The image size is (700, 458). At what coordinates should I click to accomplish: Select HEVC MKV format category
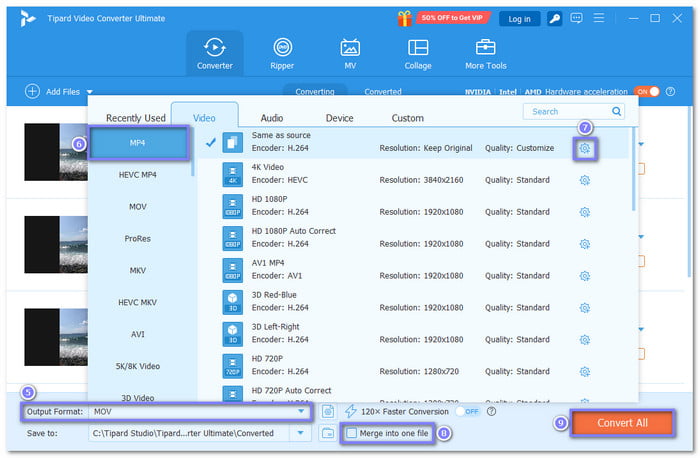[x=138, y=302]
